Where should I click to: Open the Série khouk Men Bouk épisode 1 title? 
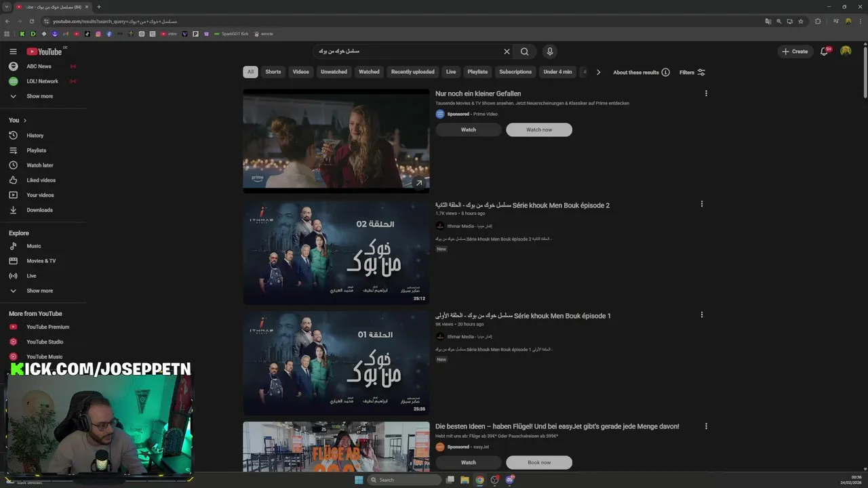[x=523, y=315]
